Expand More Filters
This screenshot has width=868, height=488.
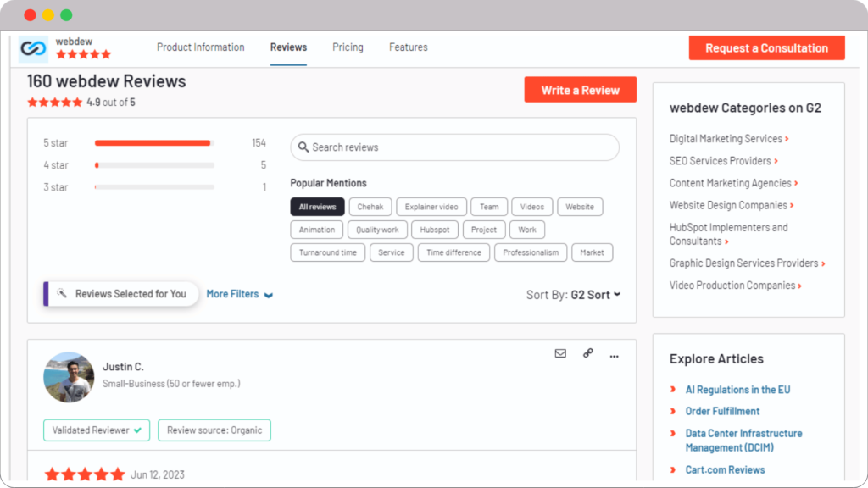(x=232, y=293)
